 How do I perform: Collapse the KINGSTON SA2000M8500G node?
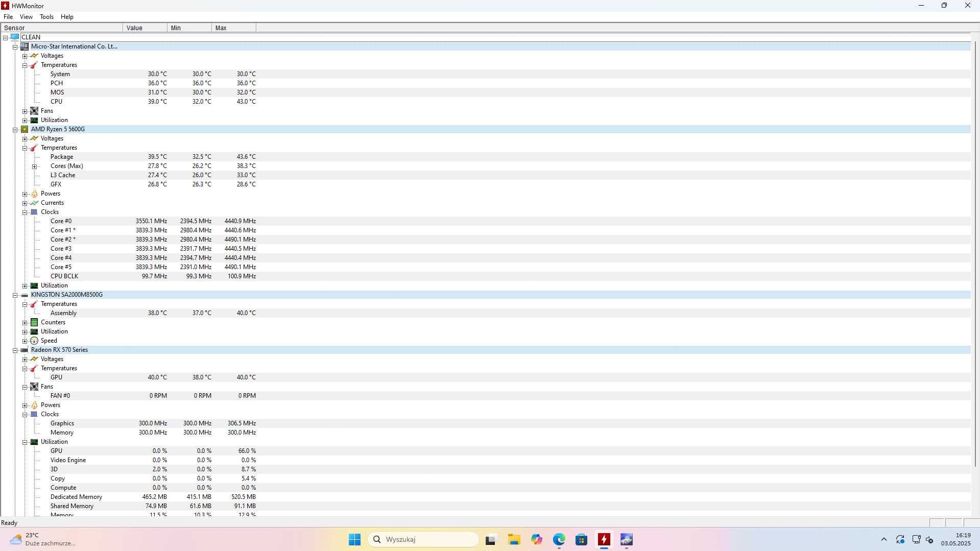pyautogui.click(x=15, y=295)
